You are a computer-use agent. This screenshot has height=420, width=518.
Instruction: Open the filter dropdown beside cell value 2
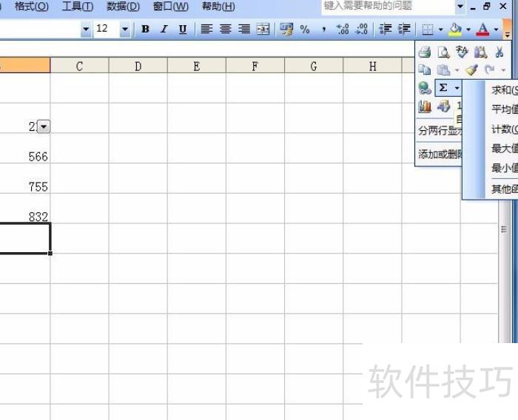click(x=43, y=127)
